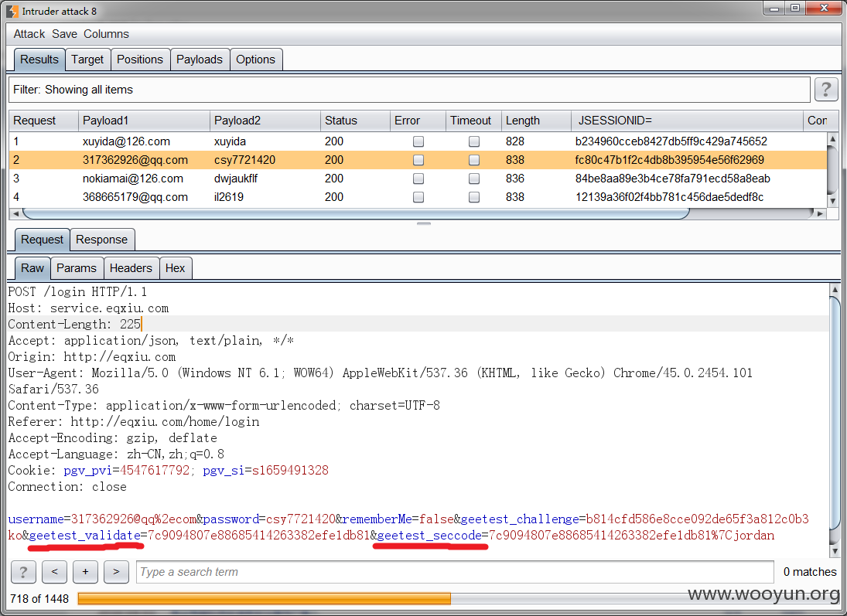Toggle Error checkbox for request 1

[418, 141]
